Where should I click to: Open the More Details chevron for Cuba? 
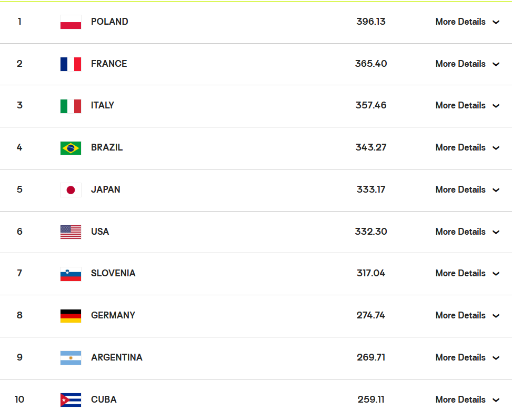pyautogui.click(x=496, y=400)
